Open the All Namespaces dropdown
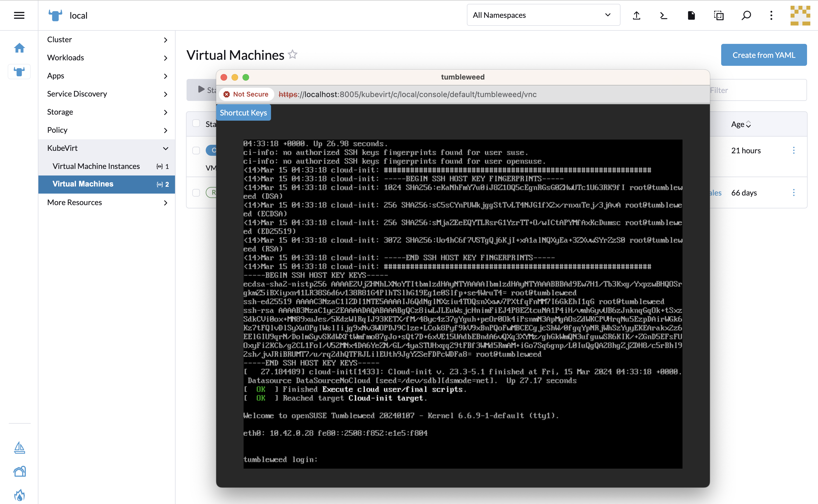Viewport: 818px width, 504px height. click(x=543, y=15)
